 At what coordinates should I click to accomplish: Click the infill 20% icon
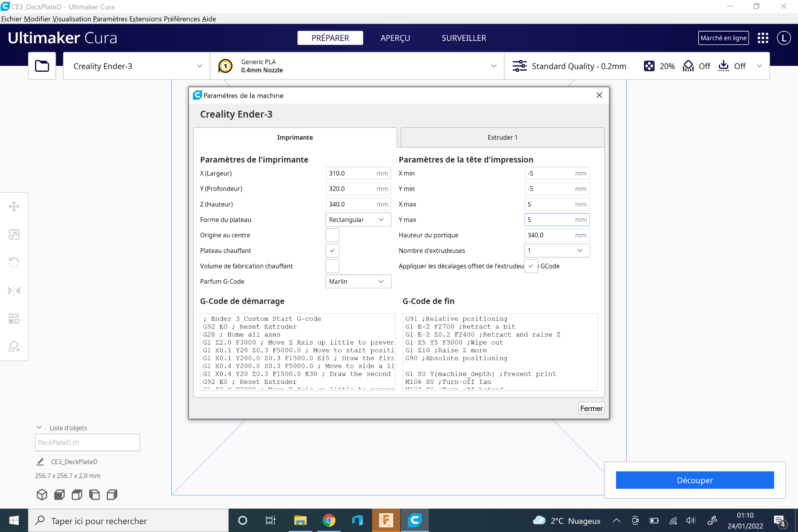[x=649, y=66]
